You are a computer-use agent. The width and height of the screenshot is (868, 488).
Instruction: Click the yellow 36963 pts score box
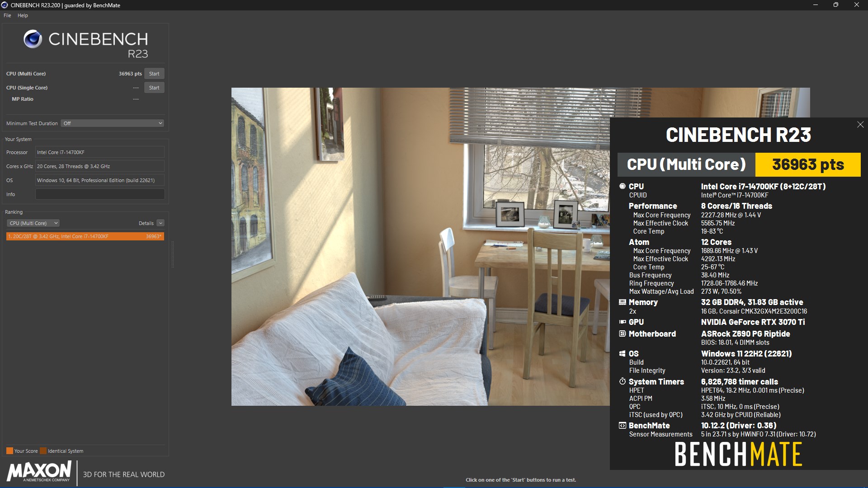point(808,164)
